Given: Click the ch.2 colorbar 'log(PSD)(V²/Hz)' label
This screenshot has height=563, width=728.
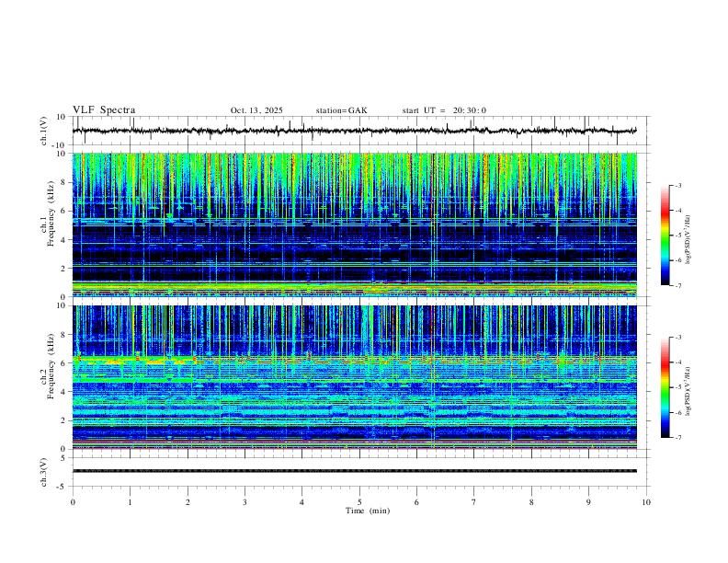Looking at the screenshot, I should click(688, 391).
